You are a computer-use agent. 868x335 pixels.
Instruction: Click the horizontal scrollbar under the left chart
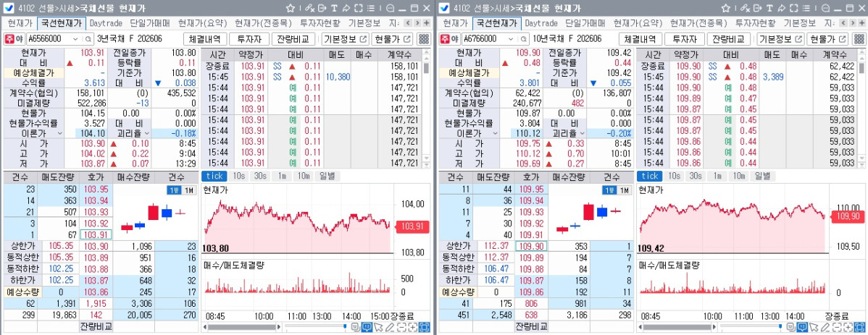(x=241, y=327)
